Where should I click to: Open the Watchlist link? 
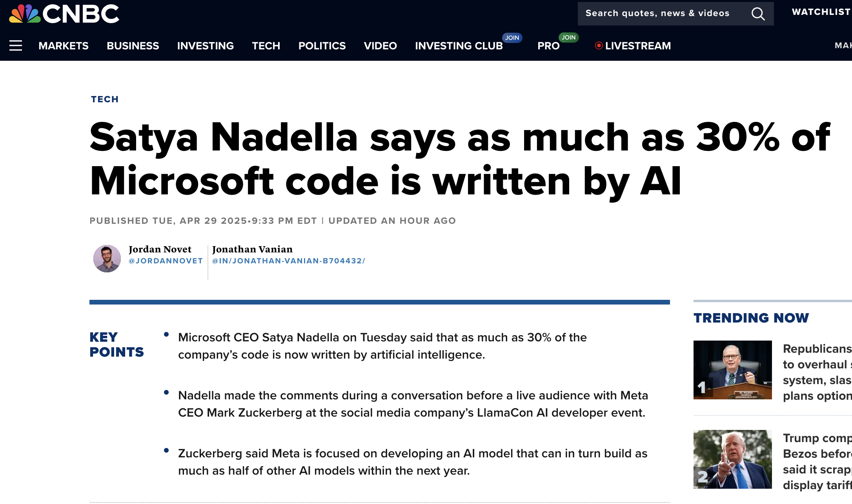click(821, 12)
